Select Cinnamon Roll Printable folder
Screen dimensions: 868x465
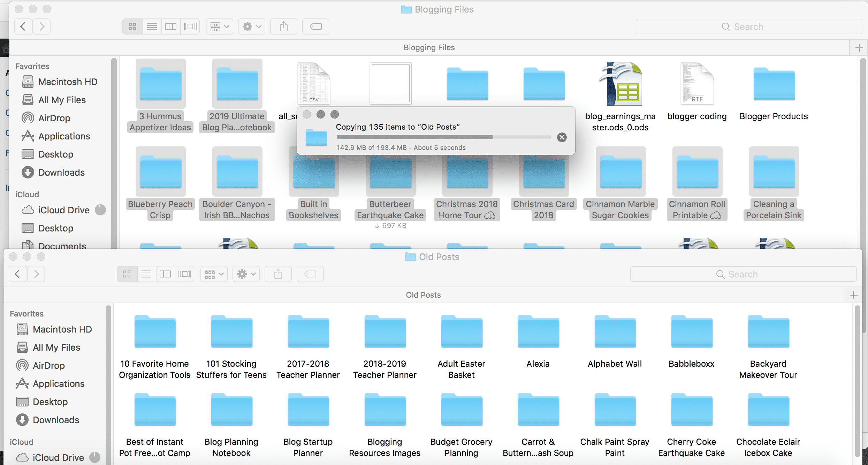(x=697, y=183)
